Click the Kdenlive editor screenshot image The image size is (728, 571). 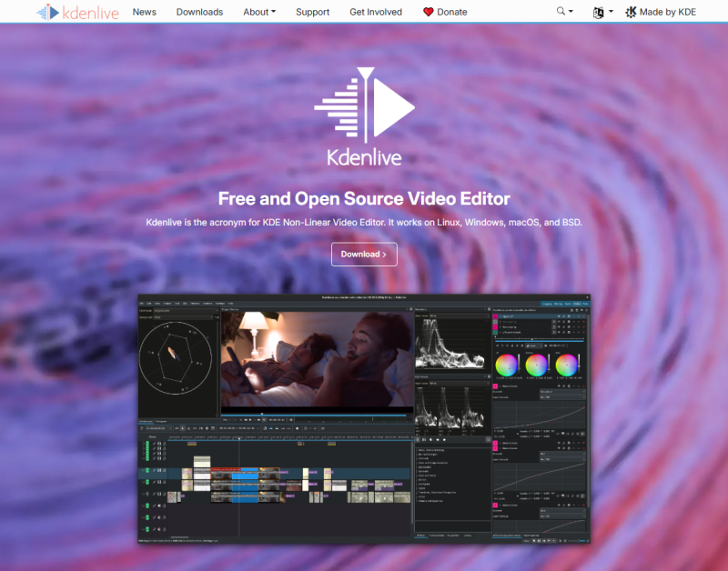[364, 419]
